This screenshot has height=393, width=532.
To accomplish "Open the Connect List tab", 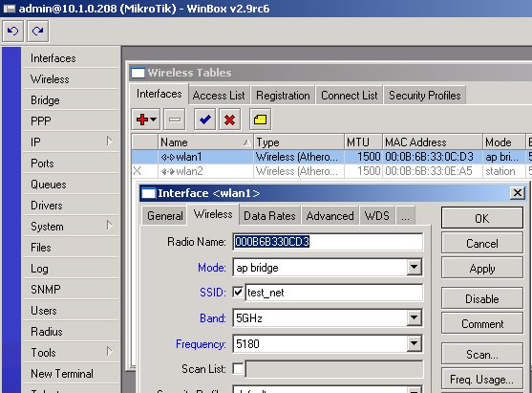I will click(350, 96).
